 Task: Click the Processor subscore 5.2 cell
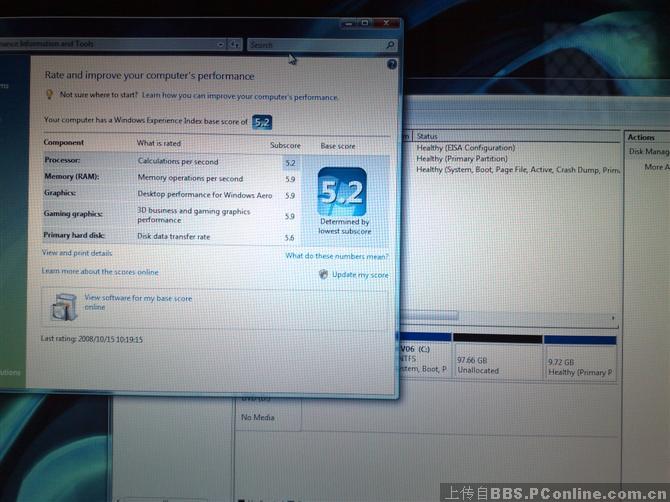[x=291, y=163]
